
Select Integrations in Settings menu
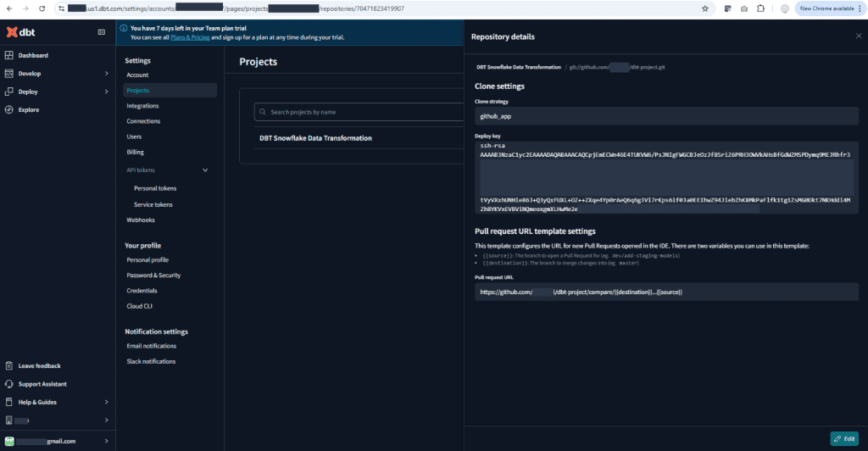point(142,106)
